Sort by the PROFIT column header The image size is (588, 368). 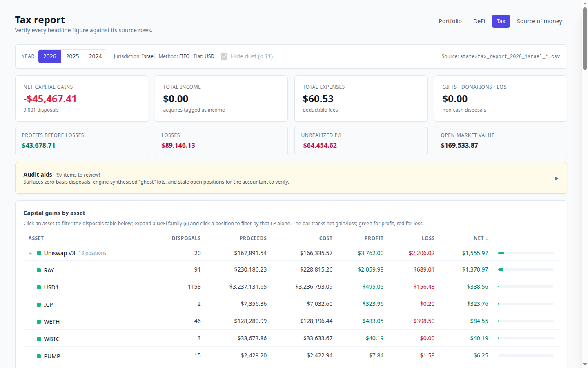pyautogui.click(x=374, y=238)
